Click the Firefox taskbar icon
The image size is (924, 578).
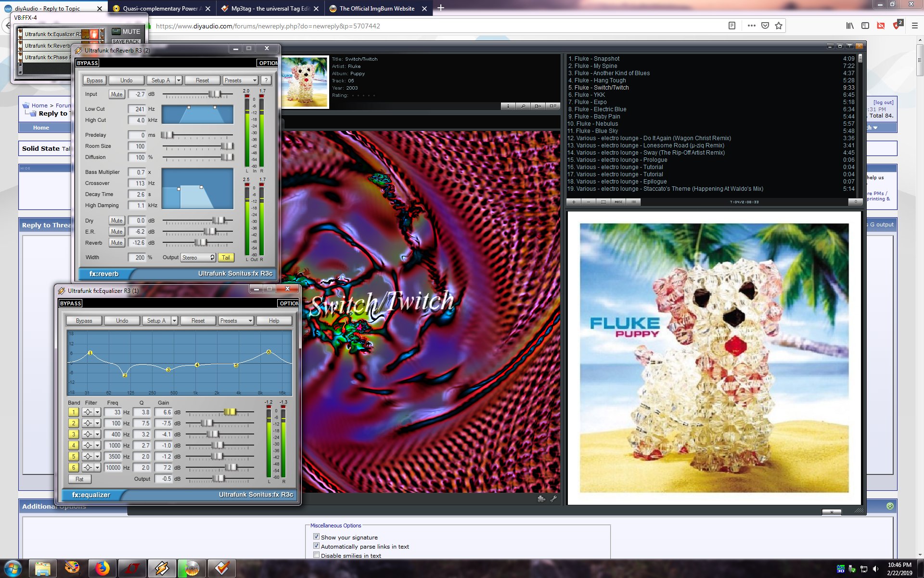coord(102,568)
